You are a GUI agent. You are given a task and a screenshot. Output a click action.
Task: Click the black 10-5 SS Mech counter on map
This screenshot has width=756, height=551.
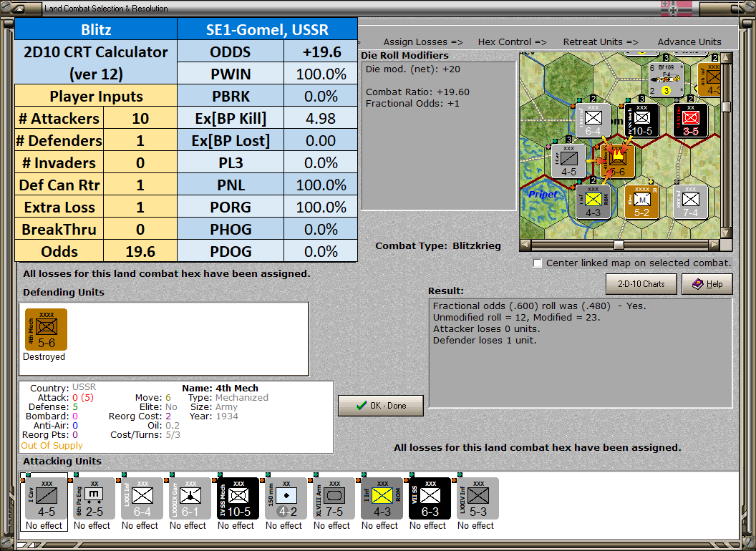click(x=641, y=120)
